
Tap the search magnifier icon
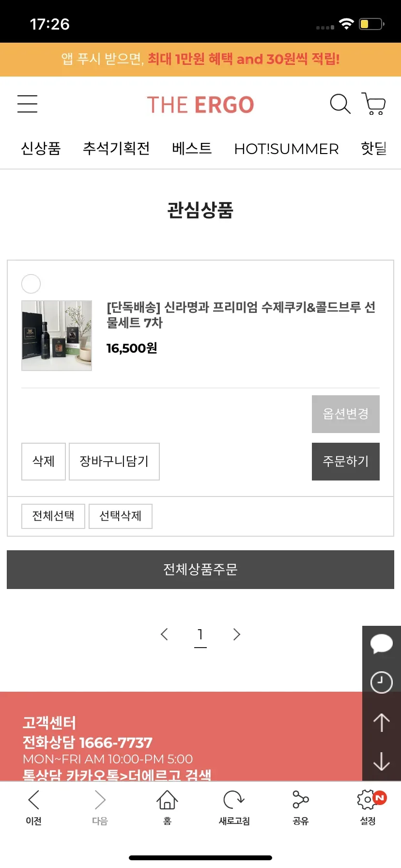340,104
